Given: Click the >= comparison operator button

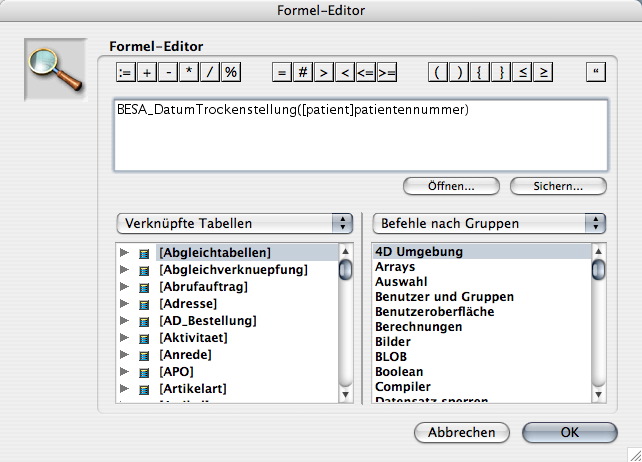Looking at the screenshot, I should point(387,72).
